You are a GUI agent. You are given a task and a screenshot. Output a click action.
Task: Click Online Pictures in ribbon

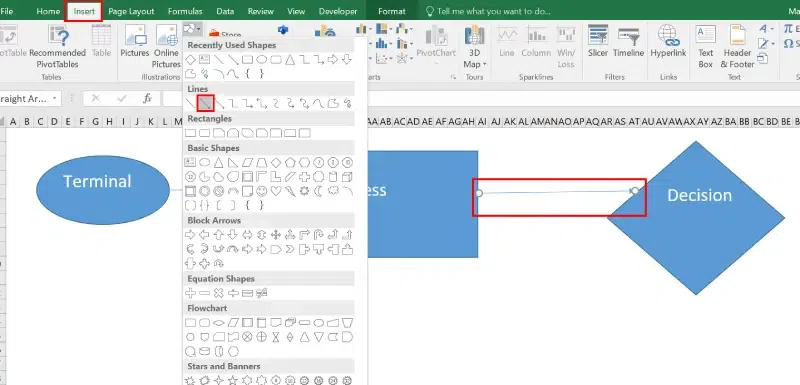pyautogui.click(x=166, y=46)
